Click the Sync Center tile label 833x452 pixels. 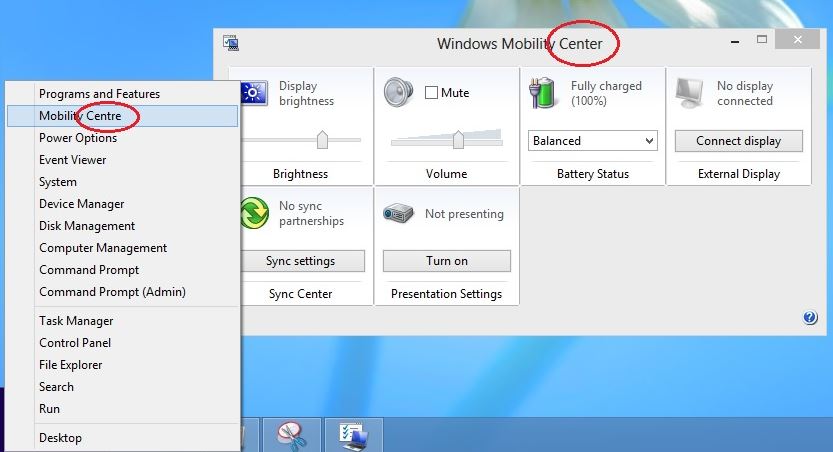[300, 294]
